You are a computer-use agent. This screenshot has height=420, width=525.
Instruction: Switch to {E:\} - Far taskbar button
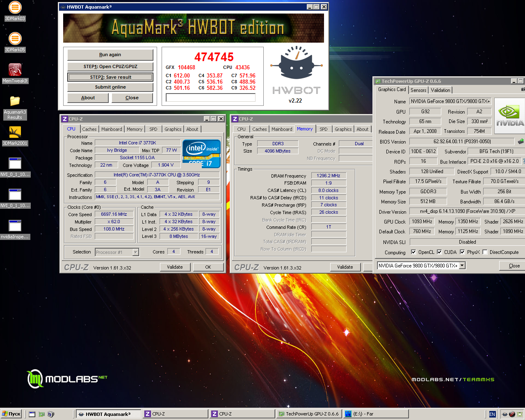click(376, 414)
